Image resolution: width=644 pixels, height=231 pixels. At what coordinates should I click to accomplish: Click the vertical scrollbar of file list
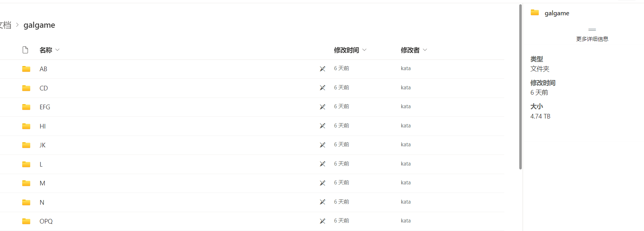[x=520, y=87]
